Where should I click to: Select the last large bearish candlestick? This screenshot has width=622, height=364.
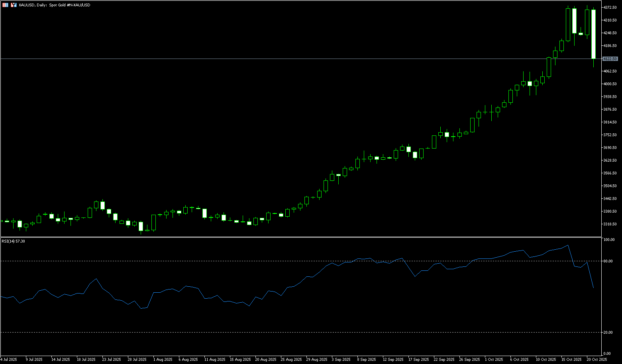tap(593, 34)
